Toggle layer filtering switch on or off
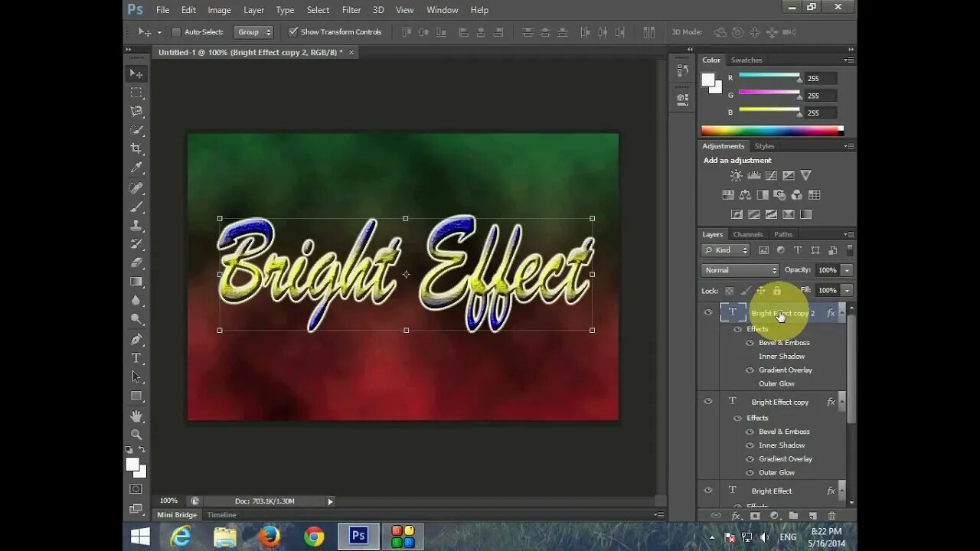Viewport: 980px width, 551px height. [x=850, y=249]
